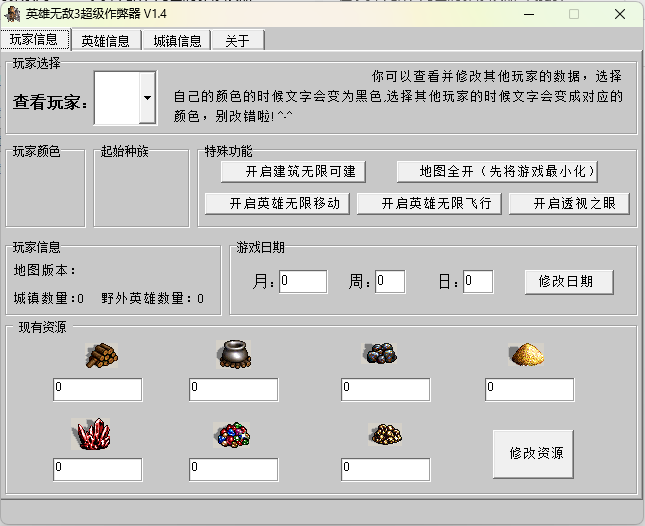Focus the 月 month input field
This screenshot has height=526, width=645.
(302, 282)
